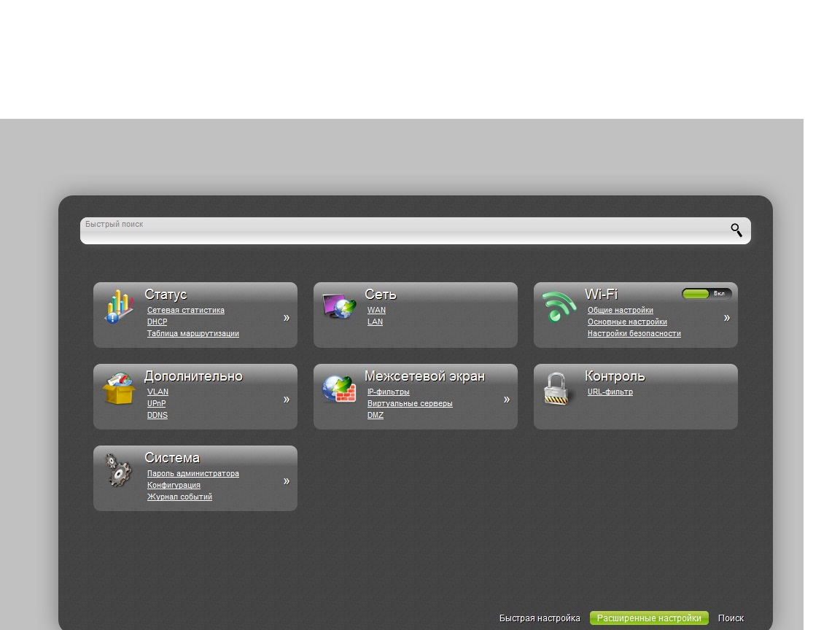Open LAN settings link
The width and height of the screenshot is (840, 630).
click(x=375, y=322)
